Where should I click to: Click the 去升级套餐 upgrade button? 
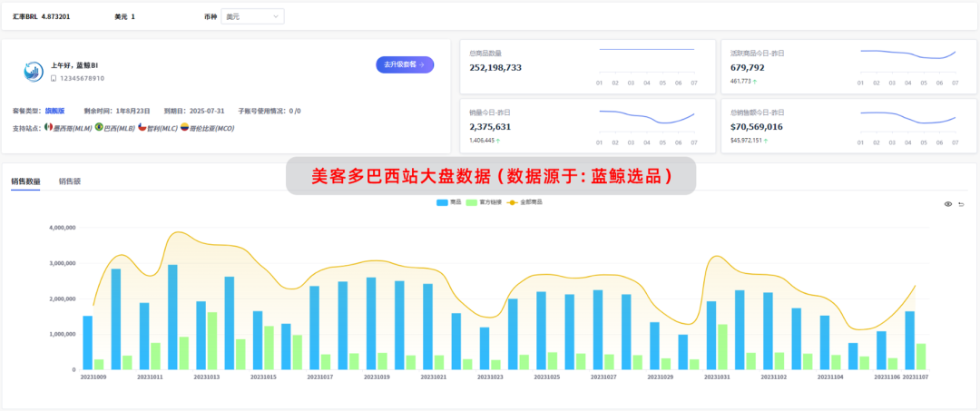pos(405,64)
